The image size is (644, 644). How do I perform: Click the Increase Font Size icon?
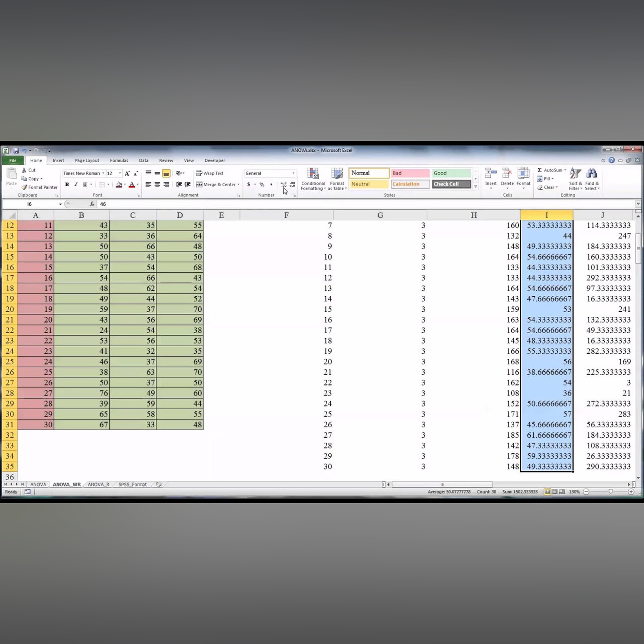(x=127, y=173)
